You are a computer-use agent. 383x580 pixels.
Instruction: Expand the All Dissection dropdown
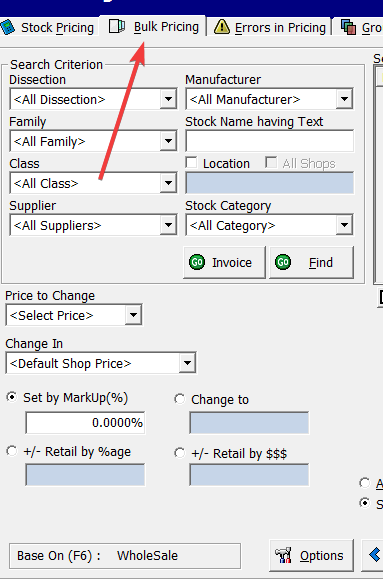pos(168,99)
